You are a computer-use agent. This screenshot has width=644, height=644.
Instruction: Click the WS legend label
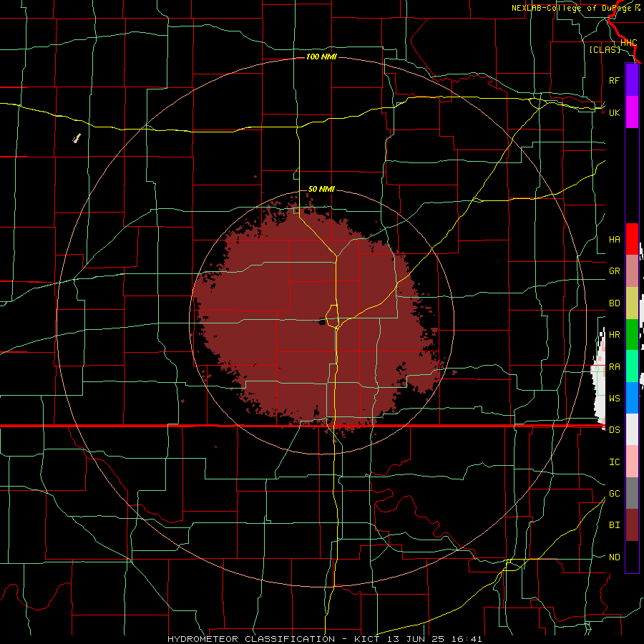614,399
